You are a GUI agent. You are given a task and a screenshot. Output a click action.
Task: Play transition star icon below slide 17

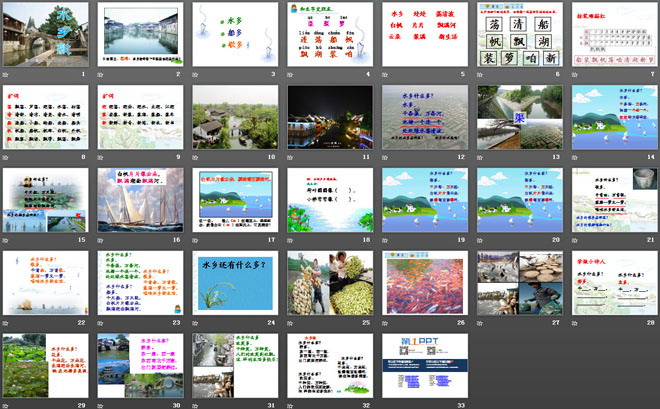195,241
